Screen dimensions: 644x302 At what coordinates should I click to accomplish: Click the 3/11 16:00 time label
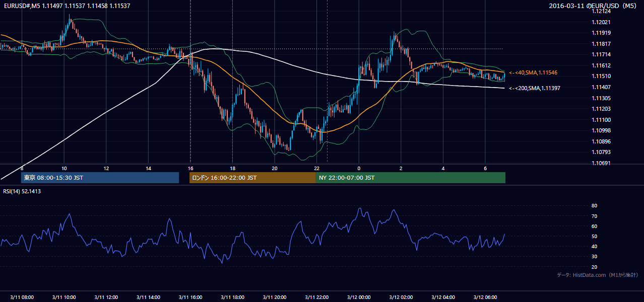coord(190,297)
